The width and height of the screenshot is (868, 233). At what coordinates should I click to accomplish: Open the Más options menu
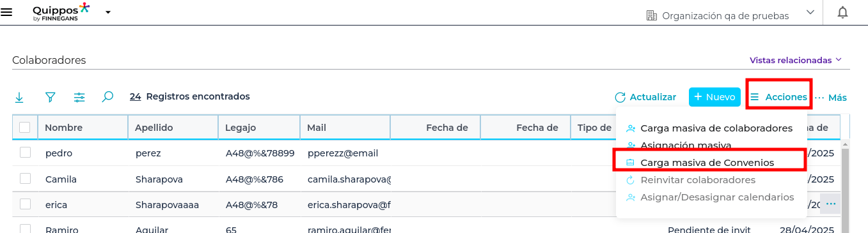(830, 98)
